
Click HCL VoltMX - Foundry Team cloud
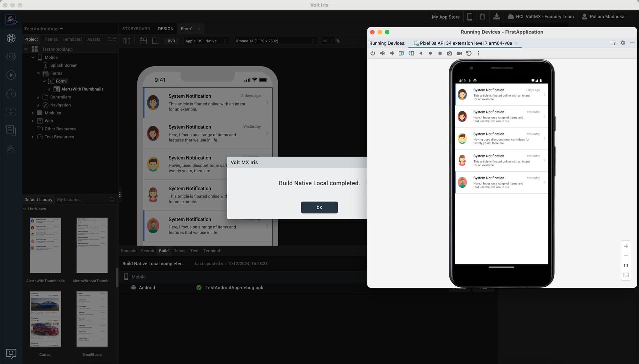tap(540, 17)
